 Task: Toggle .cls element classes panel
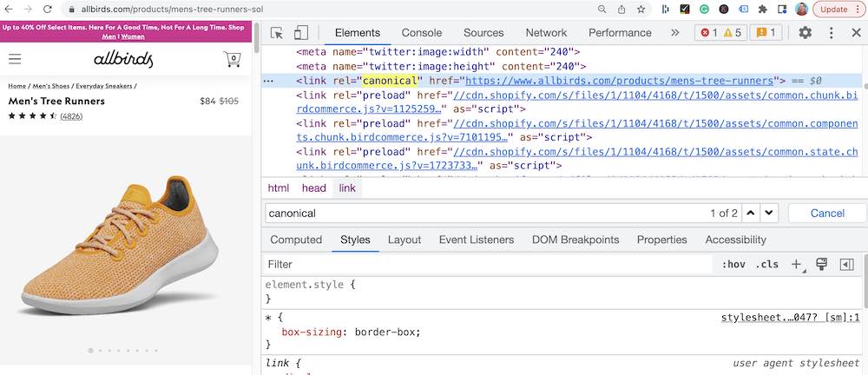tap(767, 264)
